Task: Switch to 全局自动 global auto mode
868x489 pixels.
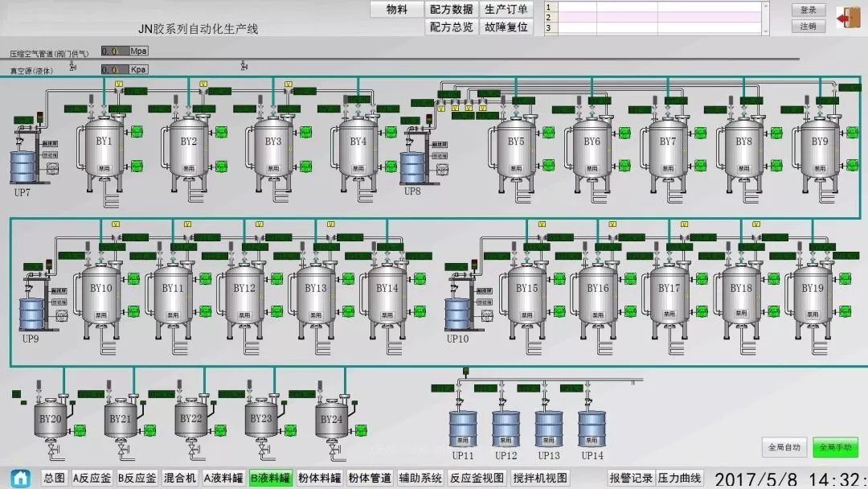Action: 784,447
